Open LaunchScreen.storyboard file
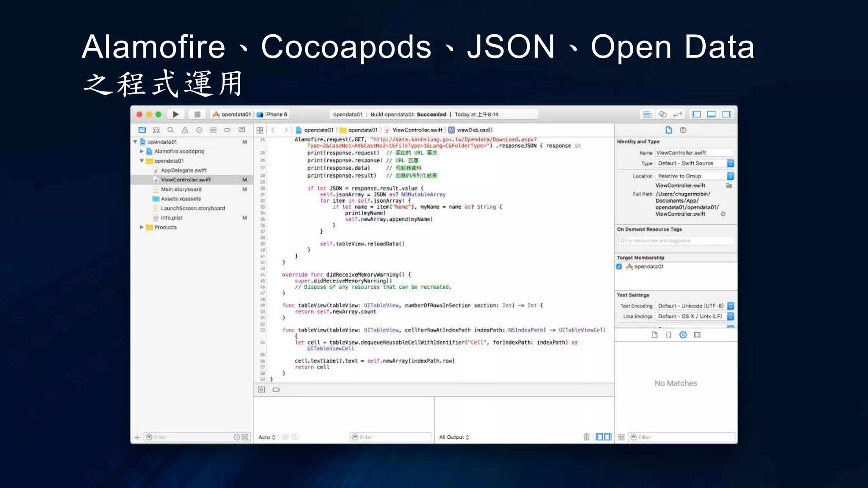 [x=193, y=208]
